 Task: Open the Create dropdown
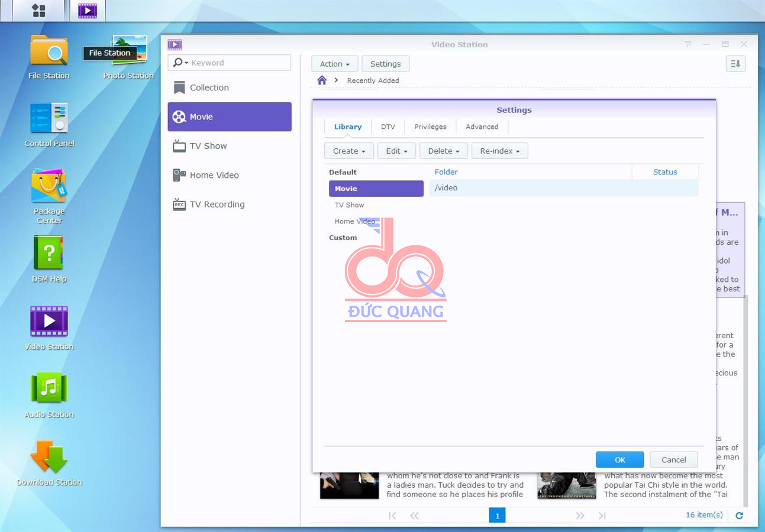click(349, 151)
